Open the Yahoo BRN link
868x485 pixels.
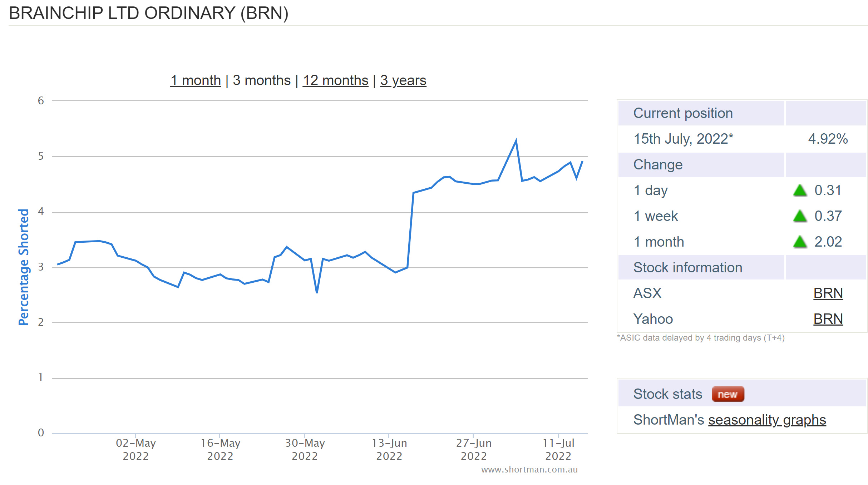click(x=828, y=319)
